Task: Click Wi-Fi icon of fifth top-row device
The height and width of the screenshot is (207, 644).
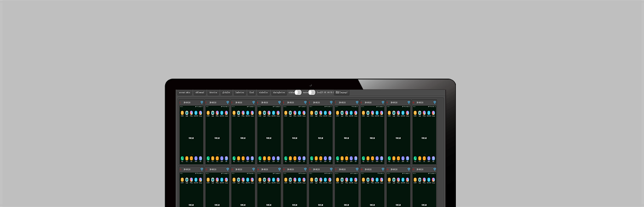Action: tap(305, 103)
